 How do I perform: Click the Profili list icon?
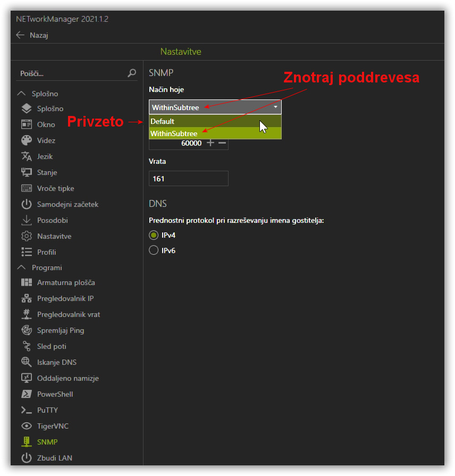click(27, 252)
